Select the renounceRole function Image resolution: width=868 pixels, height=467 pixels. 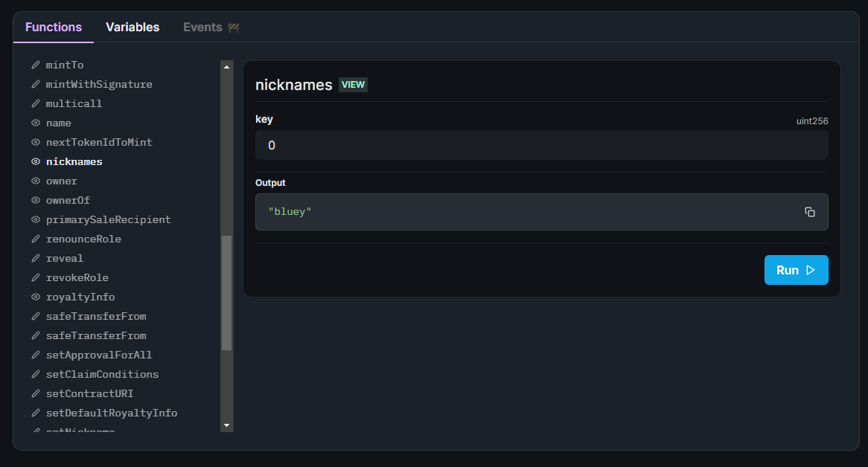83,239
